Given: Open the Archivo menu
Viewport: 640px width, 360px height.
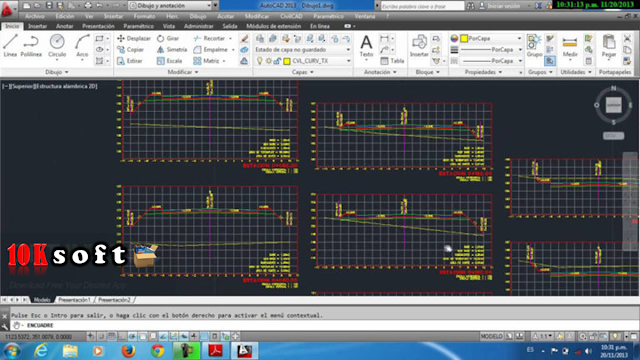Looking at the screenshot, I should (x=35, y=16).
